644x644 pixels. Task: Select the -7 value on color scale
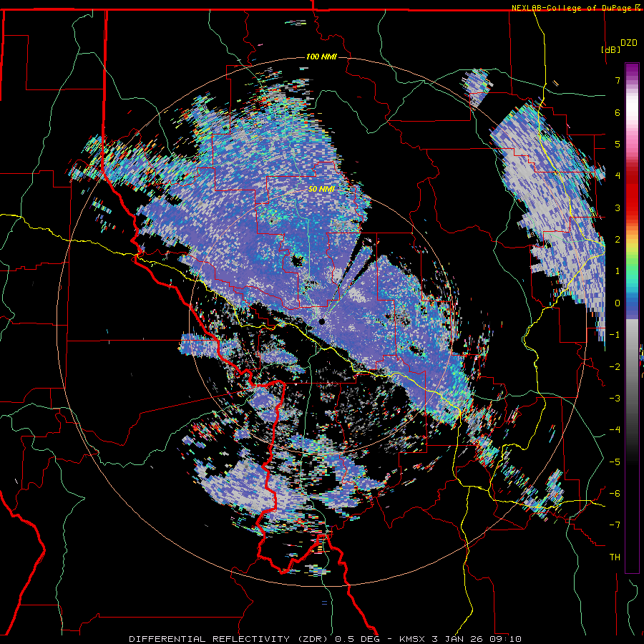[615, 525]
